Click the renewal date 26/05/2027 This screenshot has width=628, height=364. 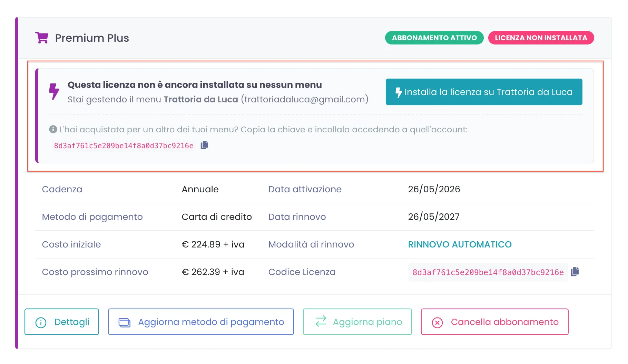[434, 217]
